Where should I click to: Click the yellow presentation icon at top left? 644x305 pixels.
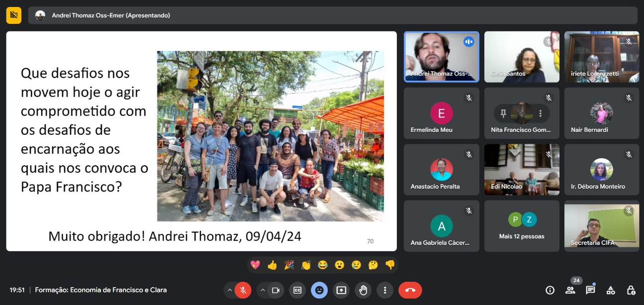click(x=14, y=15)
